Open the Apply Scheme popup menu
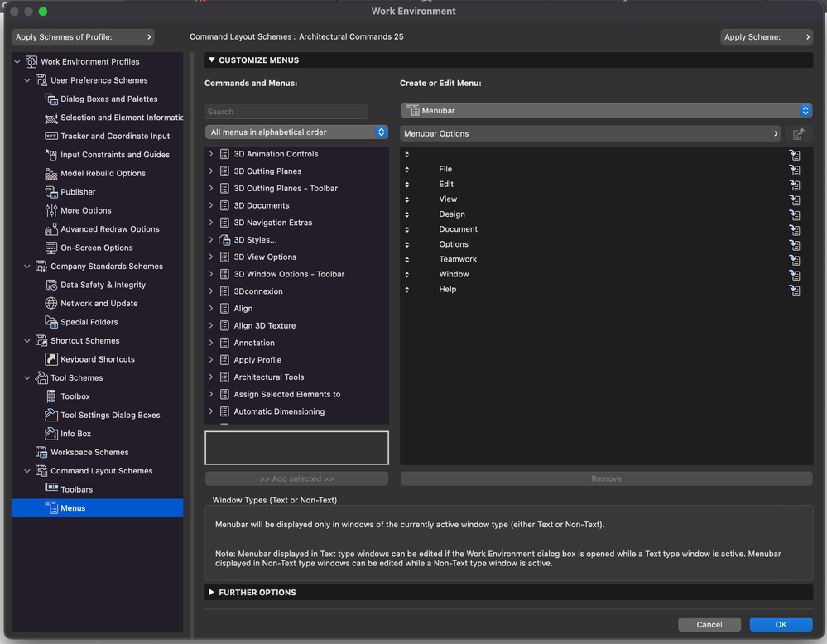 pyautogui.click(x=767, y=37)
